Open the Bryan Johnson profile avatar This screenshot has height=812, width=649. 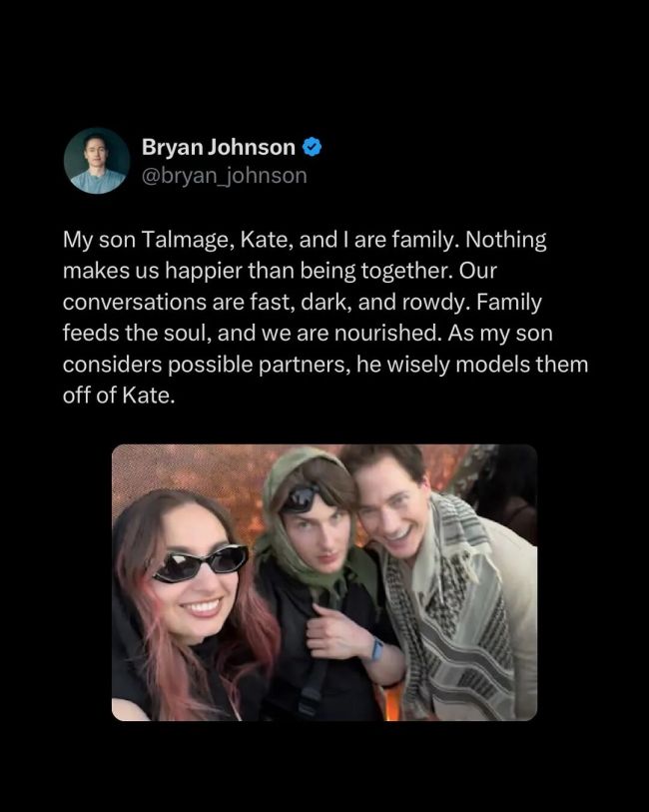click(x=97, y=160)
